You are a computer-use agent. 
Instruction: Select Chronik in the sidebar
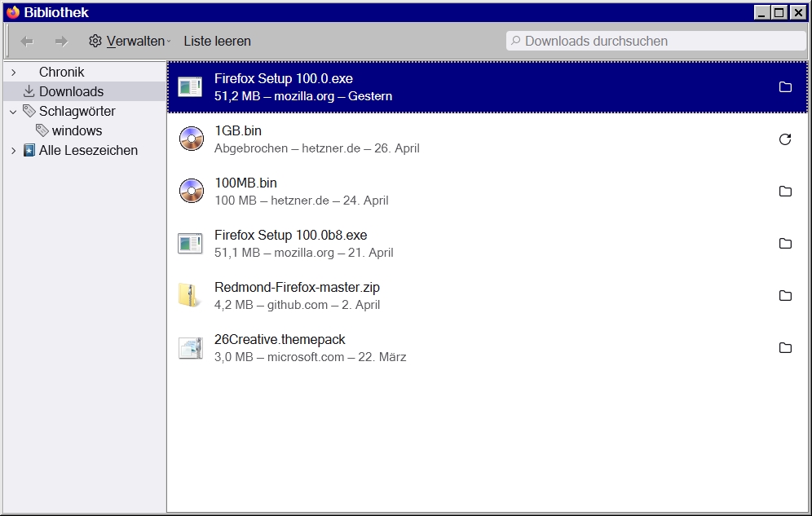click(62, 72)
